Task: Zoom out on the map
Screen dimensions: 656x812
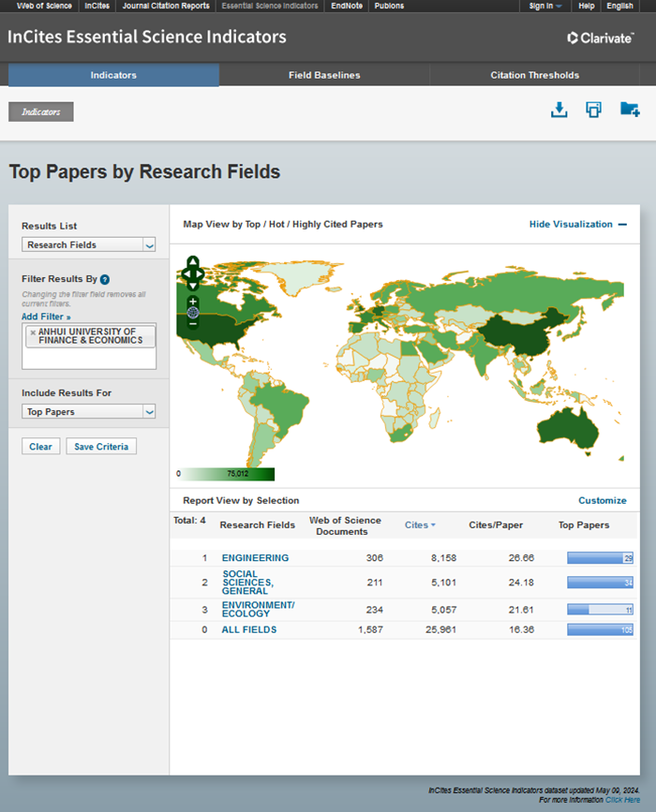Action: pyautogui.click(x=193, y=323)
